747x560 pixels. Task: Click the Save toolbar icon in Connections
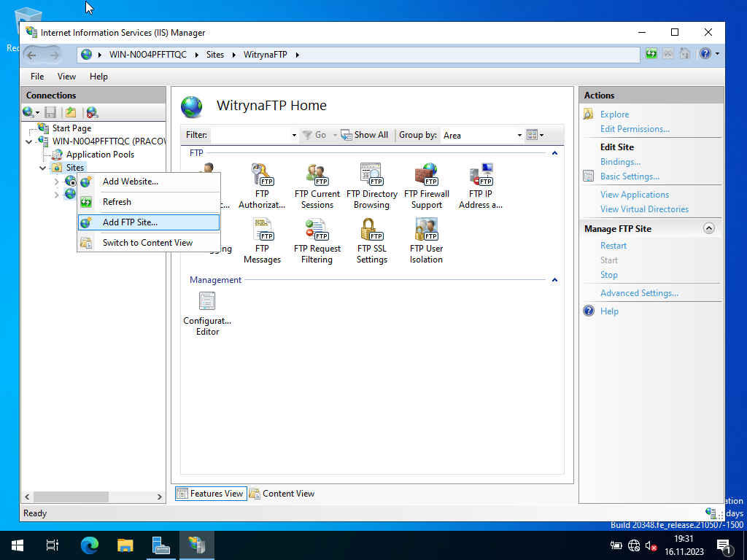point(50,112)
